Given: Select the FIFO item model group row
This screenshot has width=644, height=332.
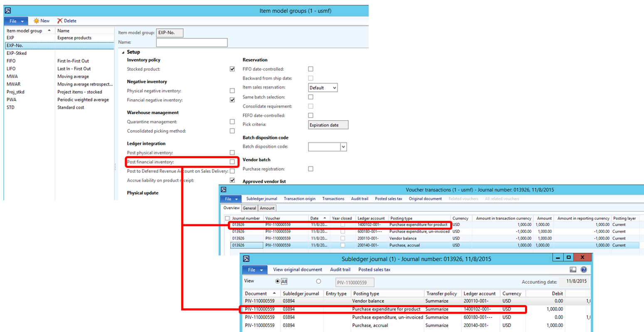Looking at the screenshot, I should (x=11, y=61).
